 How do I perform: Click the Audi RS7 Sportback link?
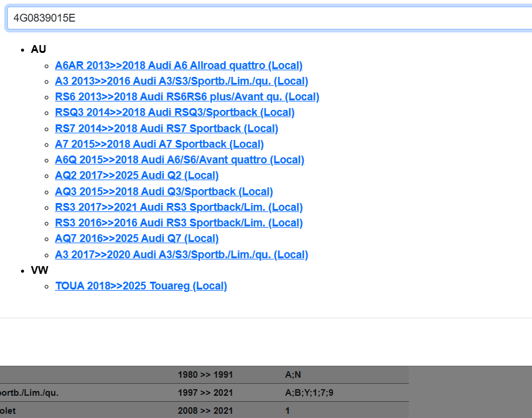(x=166, y=129)
